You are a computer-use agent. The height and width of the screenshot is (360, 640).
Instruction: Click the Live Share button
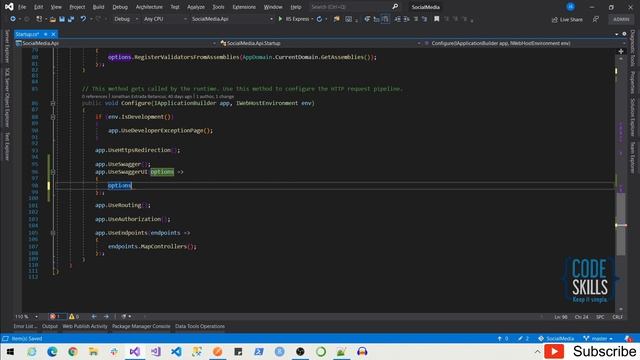(x=567, y=19)
